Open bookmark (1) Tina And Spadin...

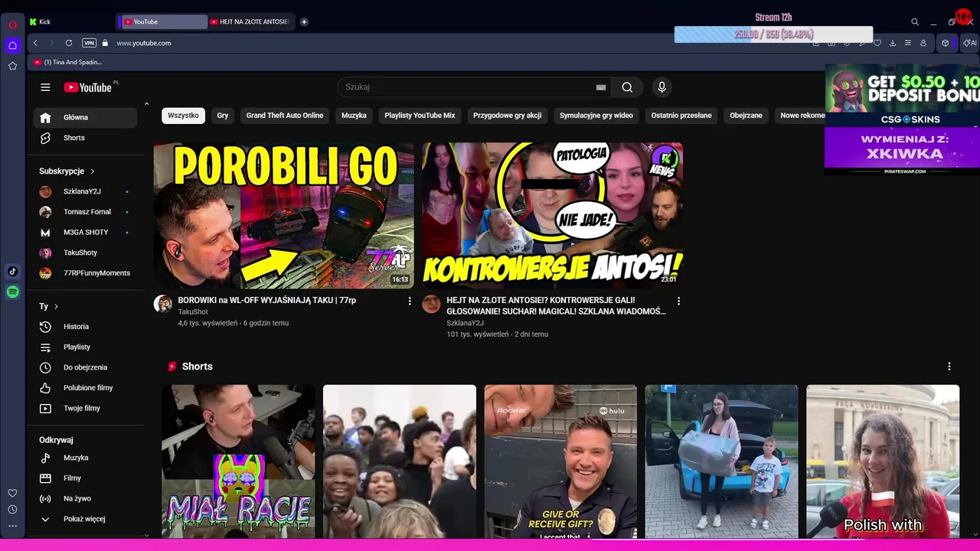[67, 62]
